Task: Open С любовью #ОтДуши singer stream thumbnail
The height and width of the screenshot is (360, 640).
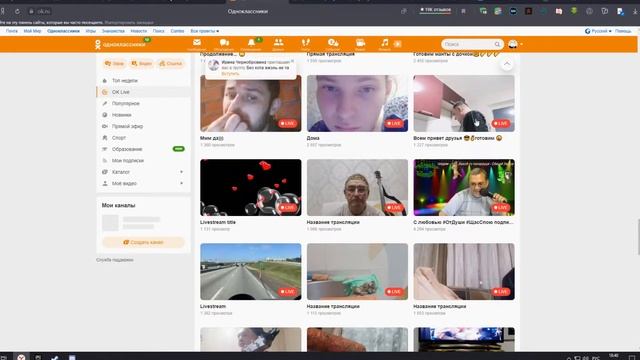Action: pos(464,187)
